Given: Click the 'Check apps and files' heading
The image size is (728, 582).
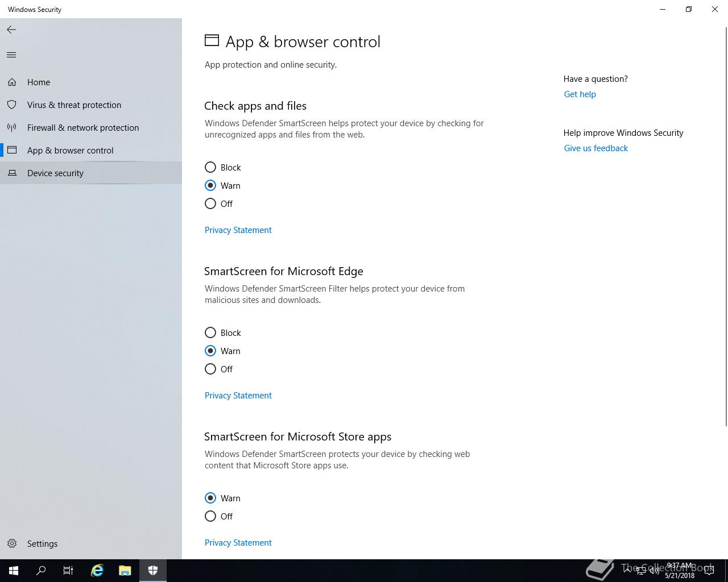Looking at the screenshot, I should click(x=255, y=106).
